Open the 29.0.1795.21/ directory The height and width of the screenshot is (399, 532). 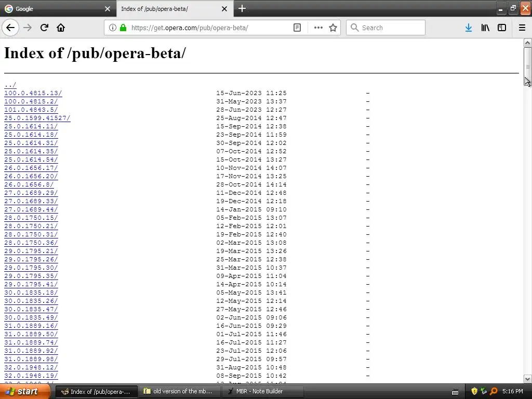31,251
